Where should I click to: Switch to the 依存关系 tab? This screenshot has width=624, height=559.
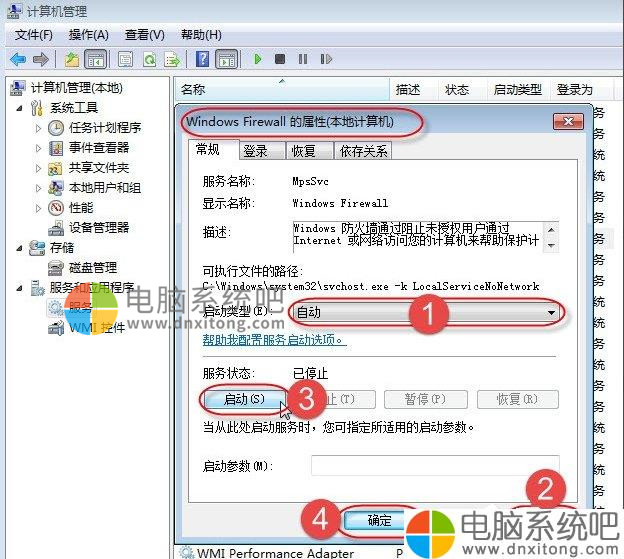click(x=363, y=151)
